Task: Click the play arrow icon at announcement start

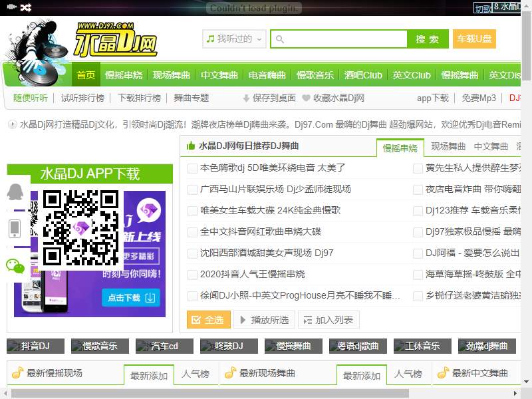Action: click(x=12, y=124)
